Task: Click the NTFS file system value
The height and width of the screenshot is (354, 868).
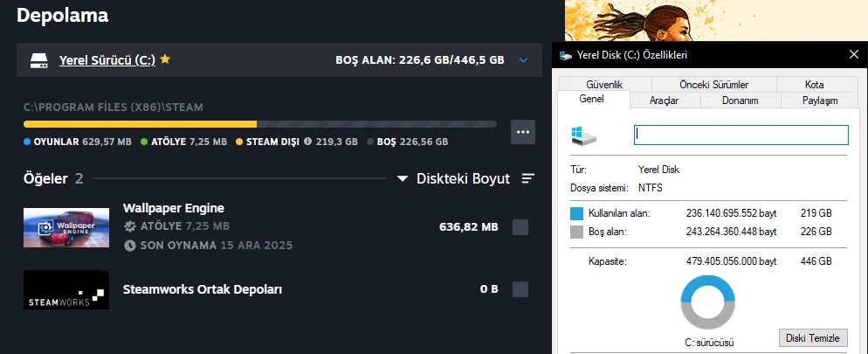Action: pyautogui.click(x=650, y=188)
